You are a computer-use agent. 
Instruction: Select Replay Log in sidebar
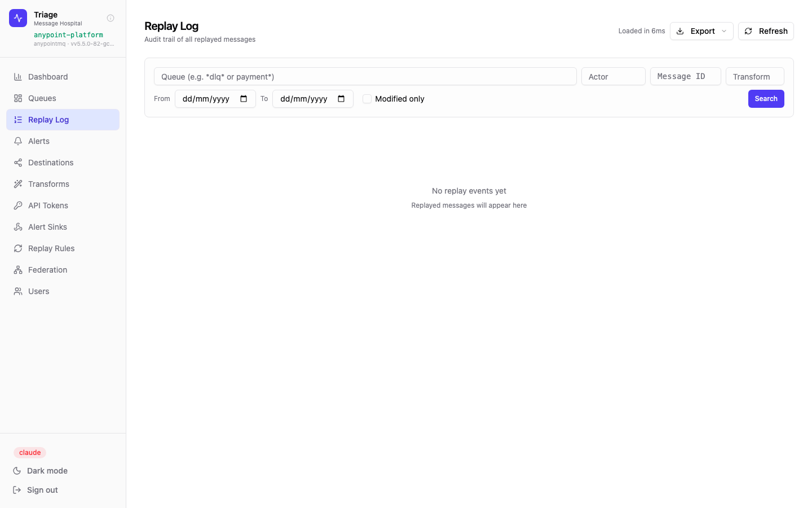[63, 120]
